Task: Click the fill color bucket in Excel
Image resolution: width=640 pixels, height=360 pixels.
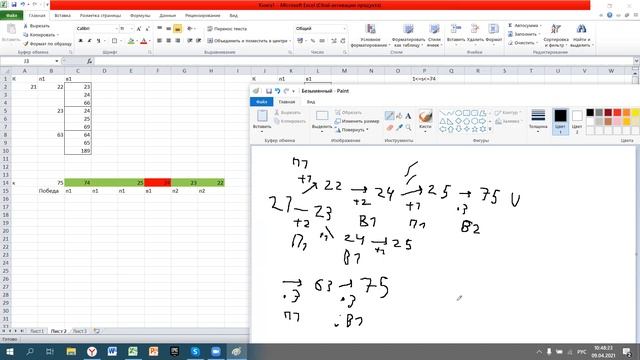Action: tap(131, 41)
